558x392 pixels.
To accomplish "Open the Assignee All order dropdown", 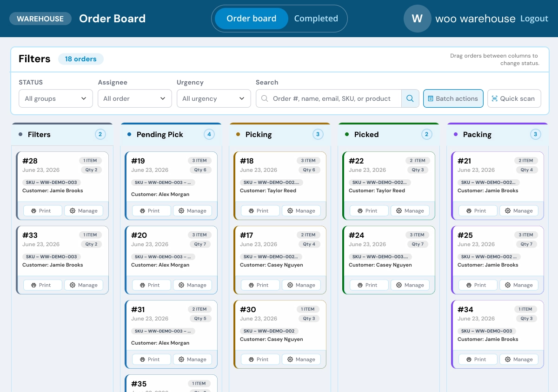I will [x=135, y=98].
